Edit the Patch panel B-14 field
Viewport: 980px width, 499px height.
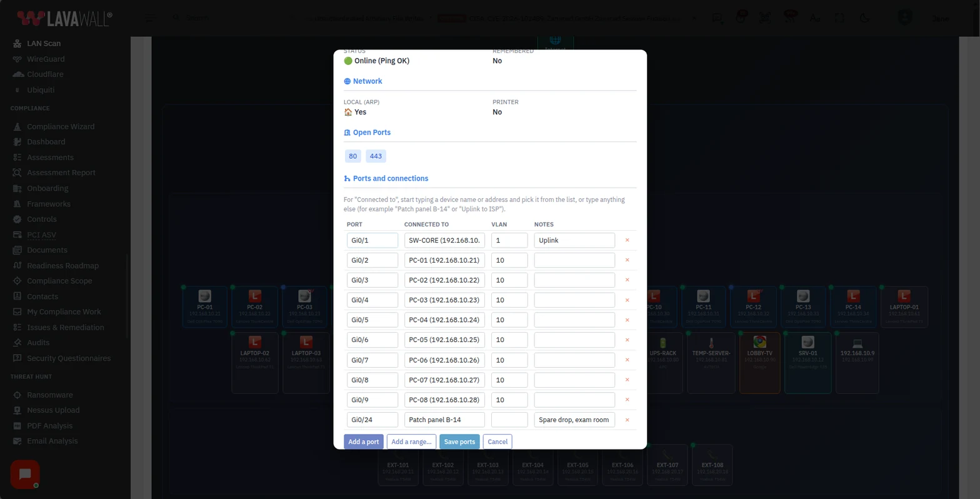click(x=444, y=420)
